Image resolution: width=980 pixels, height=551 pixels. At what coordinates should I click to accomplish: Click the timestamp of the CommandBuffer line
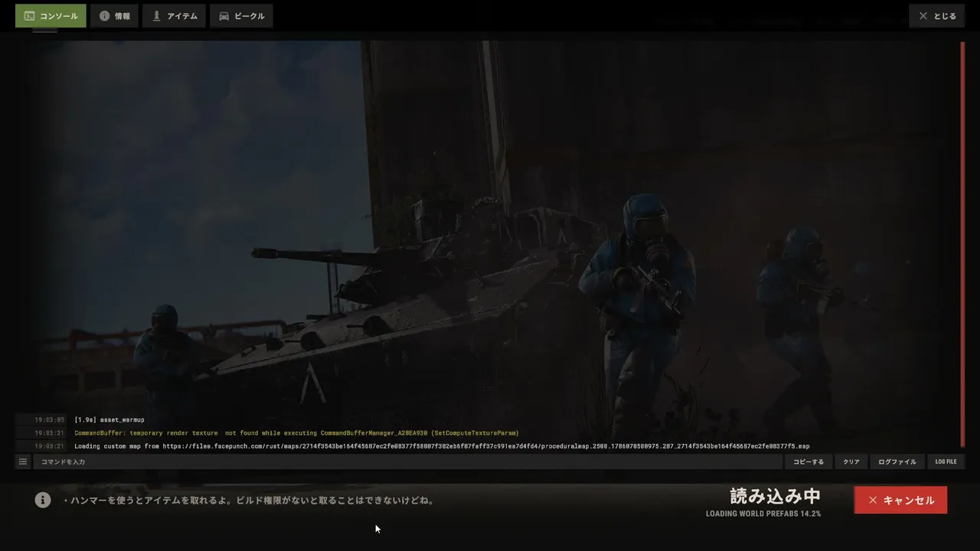(x=50, y=433)
